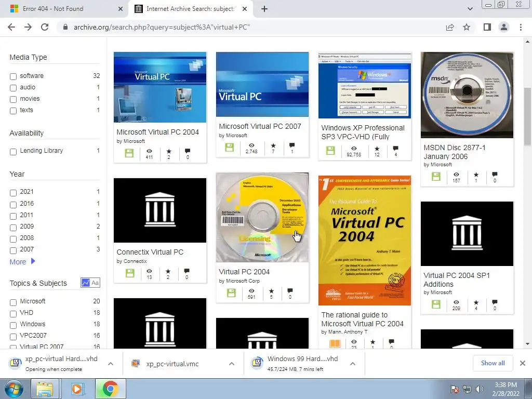This screenshot has height=399, width=532.
Task: Click the volume speaker icon in system tray
Action: (x=480, y=389)
